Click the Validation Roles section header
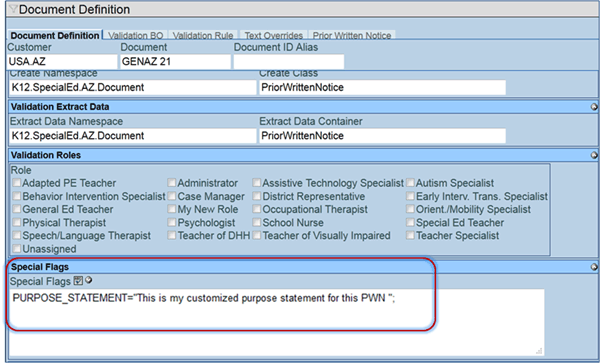Screen dimensions: 600x363 pyautogui.click(x=303, y=155)
